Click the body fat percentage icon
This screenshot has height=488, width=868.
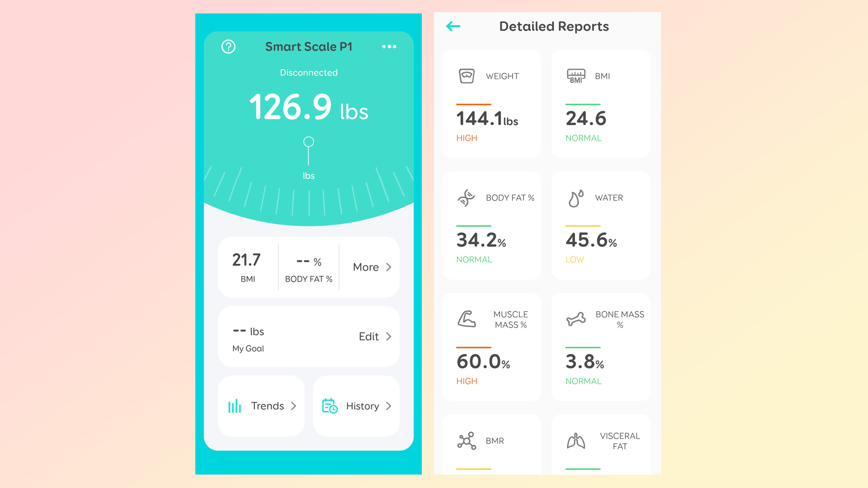point(467,198)
